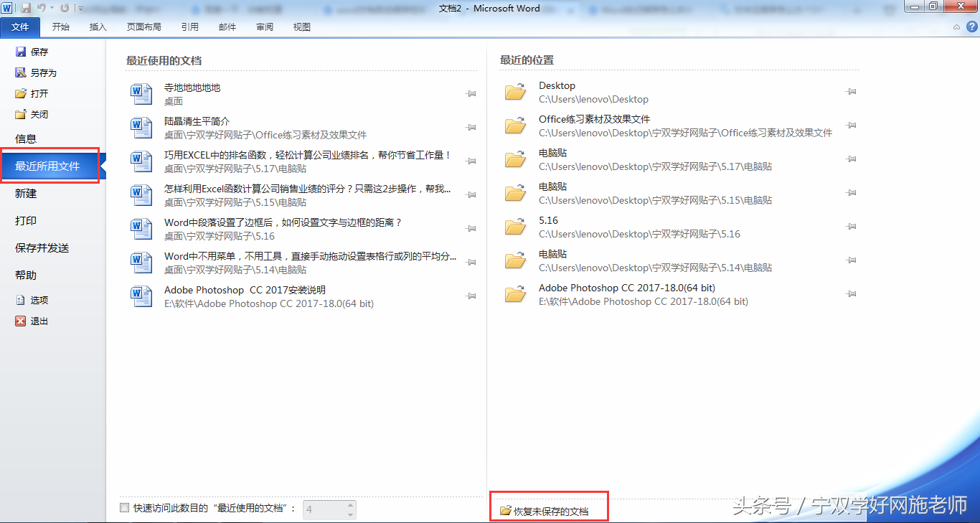
Task: Click 退出 (Exit) in the sidebar
Action: [x=32, y=321]
